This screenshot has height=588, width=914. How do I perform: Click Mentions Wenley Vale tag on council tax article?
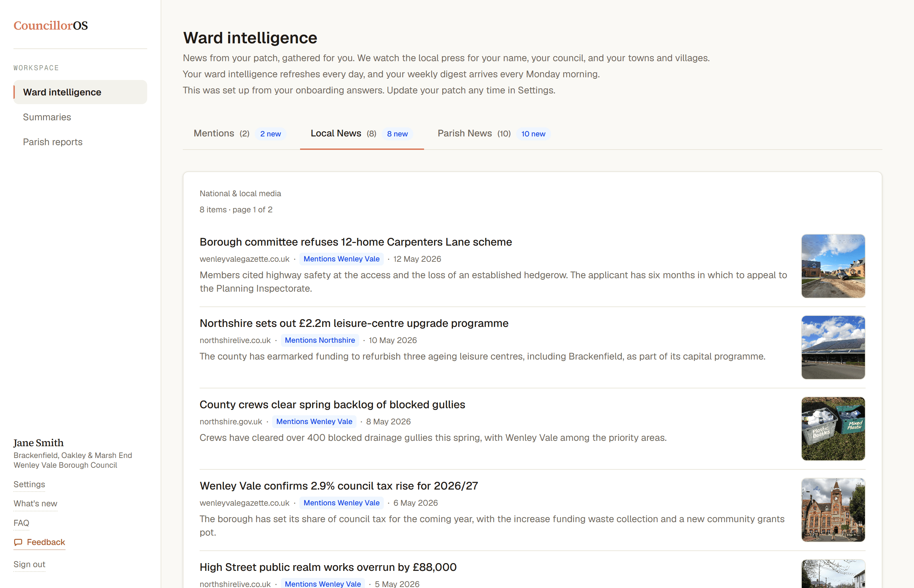pos(341,503)
